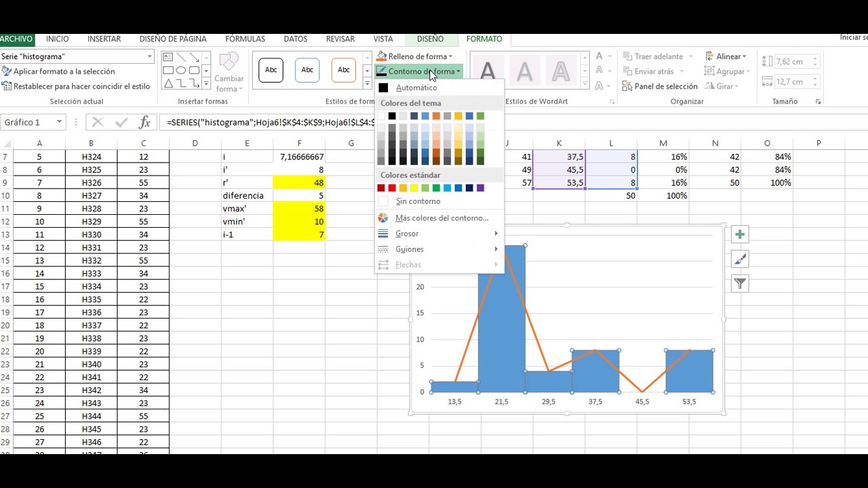
Task: Open Más colores del contorno dialog
Action: tap(439, 218)
